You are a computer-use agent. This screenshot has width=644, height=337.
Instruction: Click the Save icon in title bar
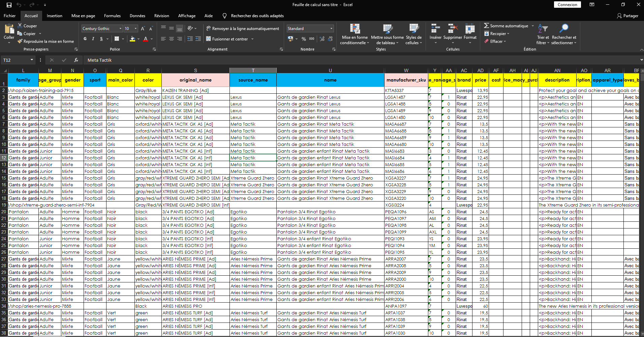click(x=9, y=5)
